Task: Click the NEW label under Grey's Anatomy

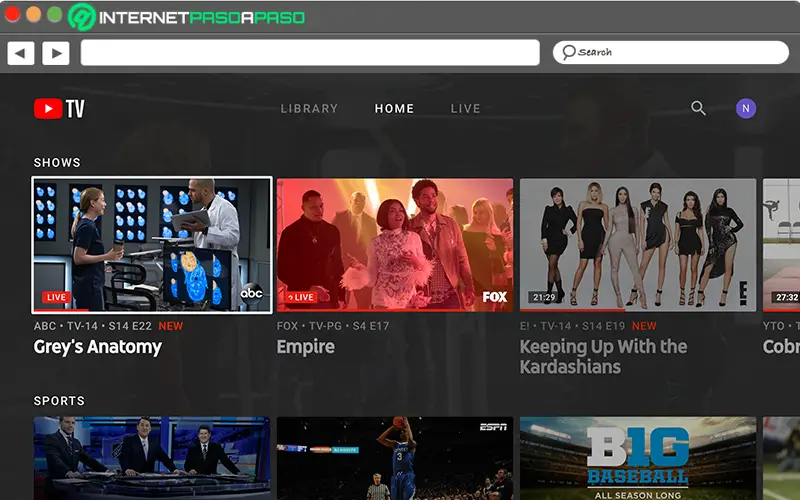Action: pyautogui.click(x=170, y=326)
